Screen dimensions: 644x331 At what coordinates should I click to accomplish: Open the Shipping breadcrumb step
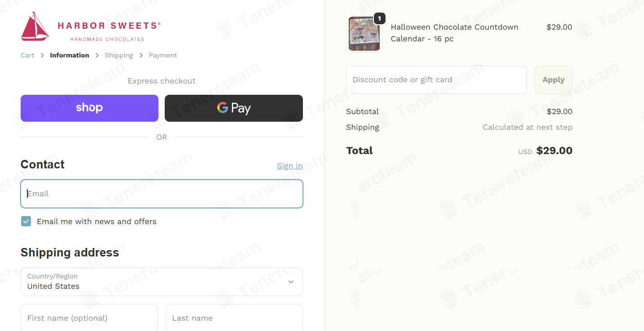tap(119, 55)
